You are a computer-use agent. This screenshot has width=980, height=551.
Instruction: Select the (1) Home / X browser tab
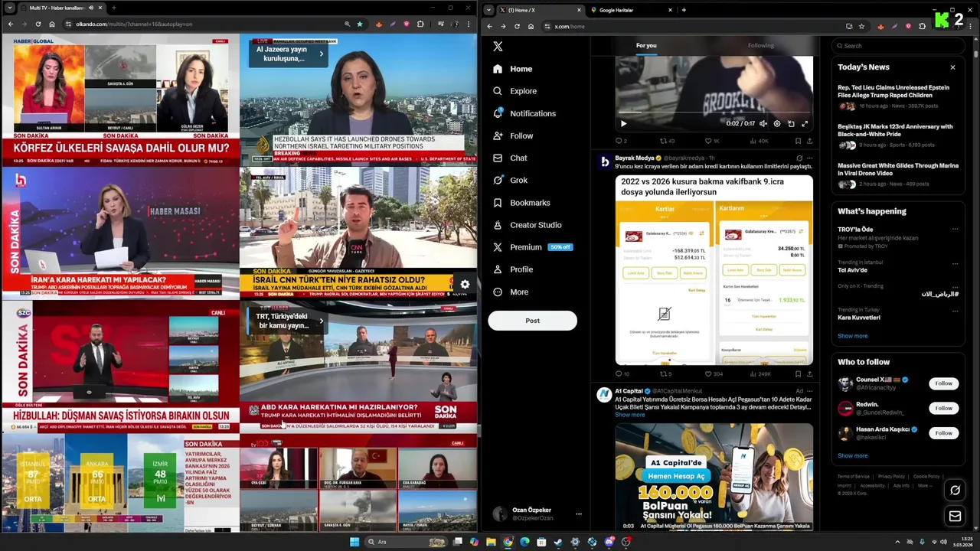pos(540,10)
